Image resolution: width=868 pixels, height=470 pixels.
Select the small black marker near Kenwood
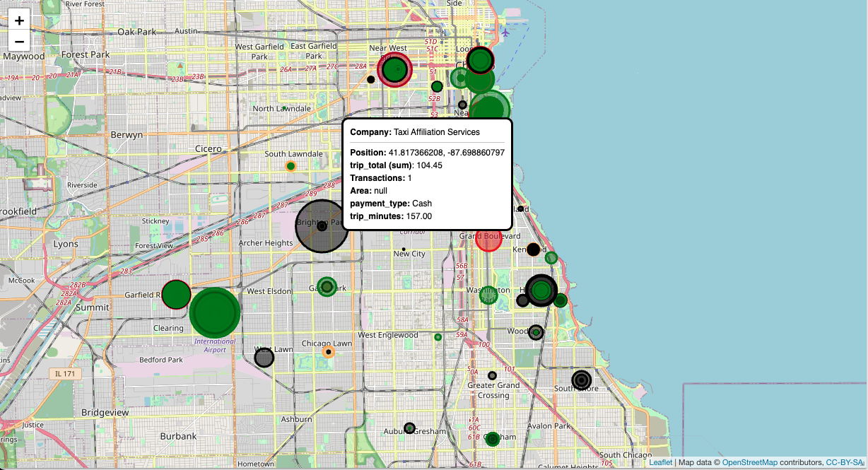[x=532, y=249]
